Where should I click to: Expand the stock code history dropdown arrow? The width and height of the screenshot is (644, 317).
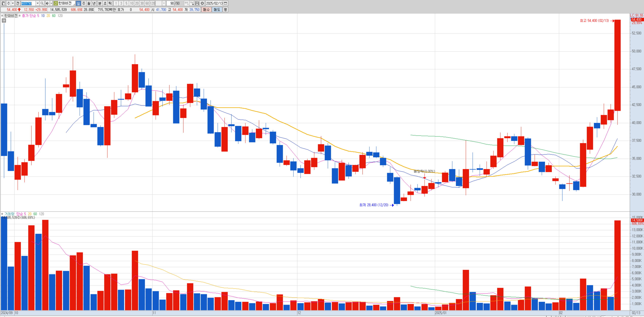coord(38,3)
